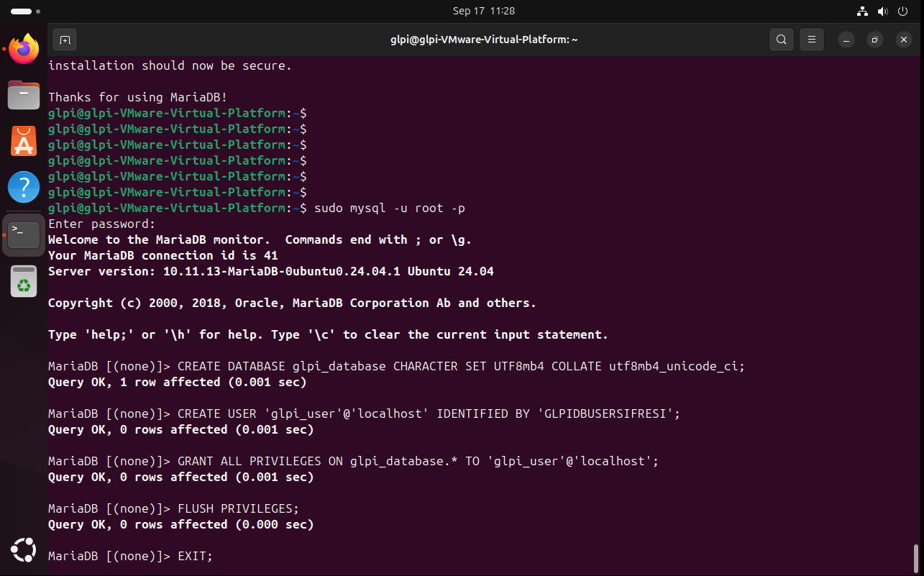924x576 pixels.
Task: Click the volume icon in top bar
Action: tap(882, 12)
